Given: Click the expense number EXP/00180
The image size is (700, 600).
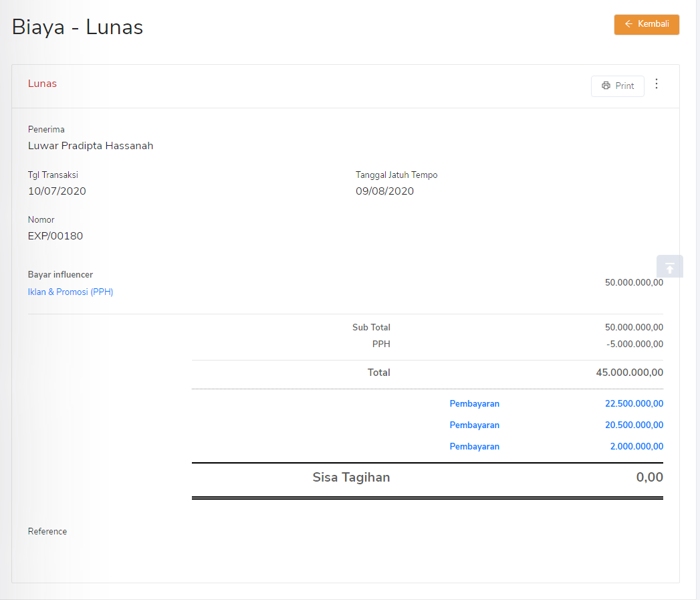Looking at the screenshot, I should click(55, 235).
